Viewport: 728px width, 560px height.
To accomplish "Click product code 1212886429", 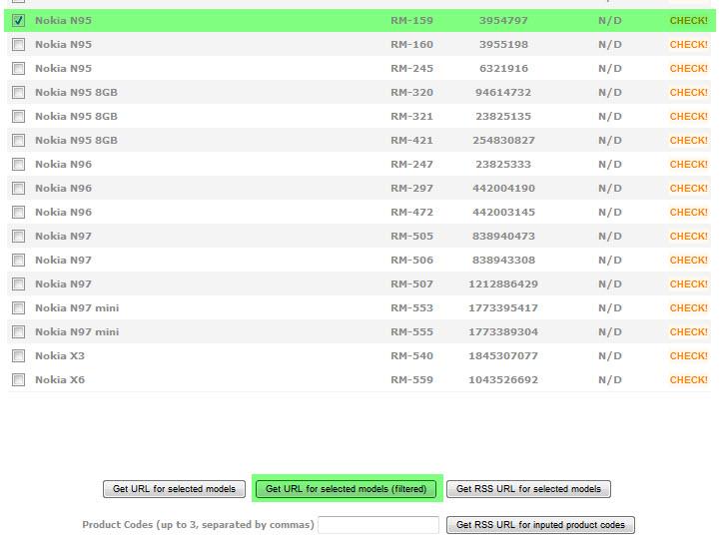I will [x=503, y=283].
